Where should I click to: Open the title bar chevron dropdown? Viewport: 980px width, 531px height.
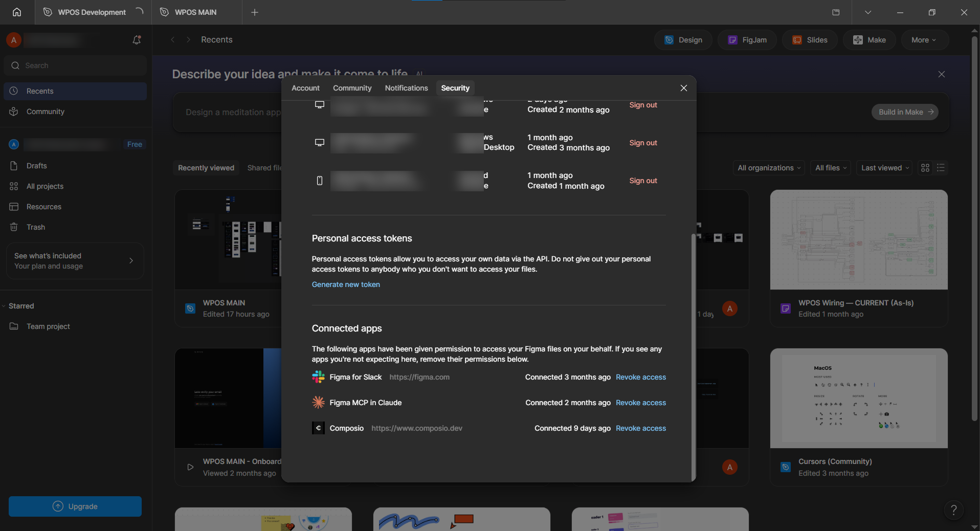coord(868,12)
